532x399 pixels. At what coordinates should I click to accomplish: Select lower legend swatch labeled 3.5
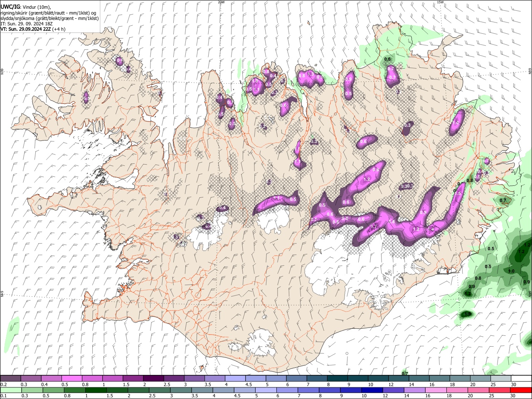point(202,390)
